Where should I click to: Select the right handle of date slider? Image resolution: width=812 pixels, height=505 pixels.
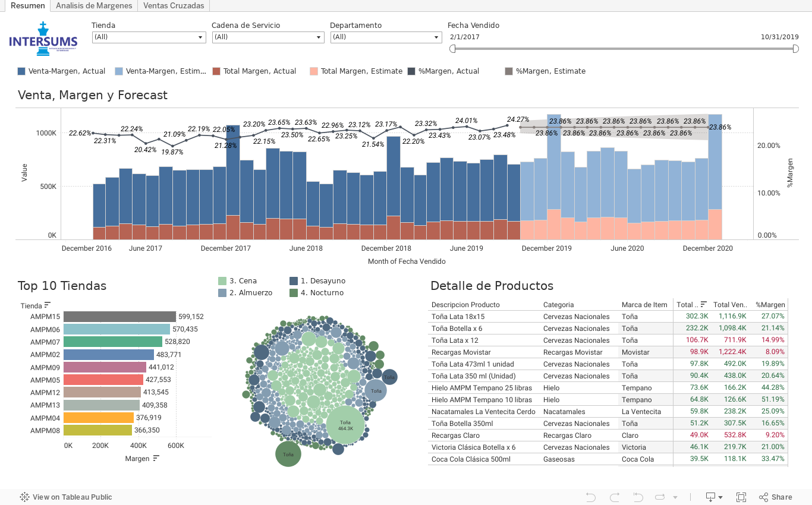pyautogui.click(x=796, y=49)
